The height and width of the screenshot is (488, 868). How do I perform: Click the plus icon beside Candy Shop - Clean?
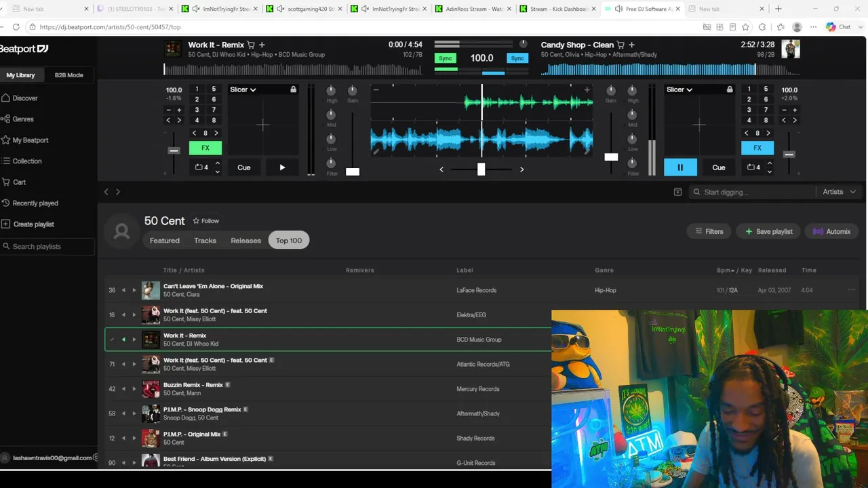point(632,45)
